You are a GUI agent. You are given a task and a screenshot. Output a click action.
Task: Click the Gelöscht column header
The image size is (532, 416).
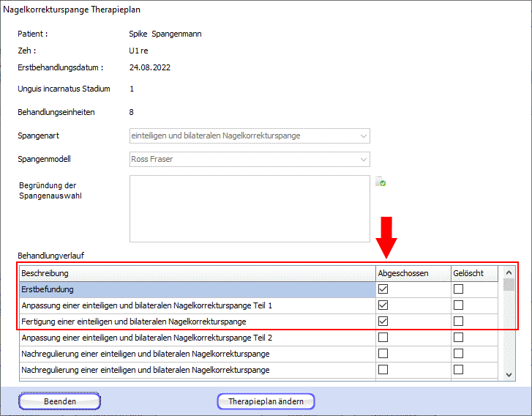click(x=474, y=273)
